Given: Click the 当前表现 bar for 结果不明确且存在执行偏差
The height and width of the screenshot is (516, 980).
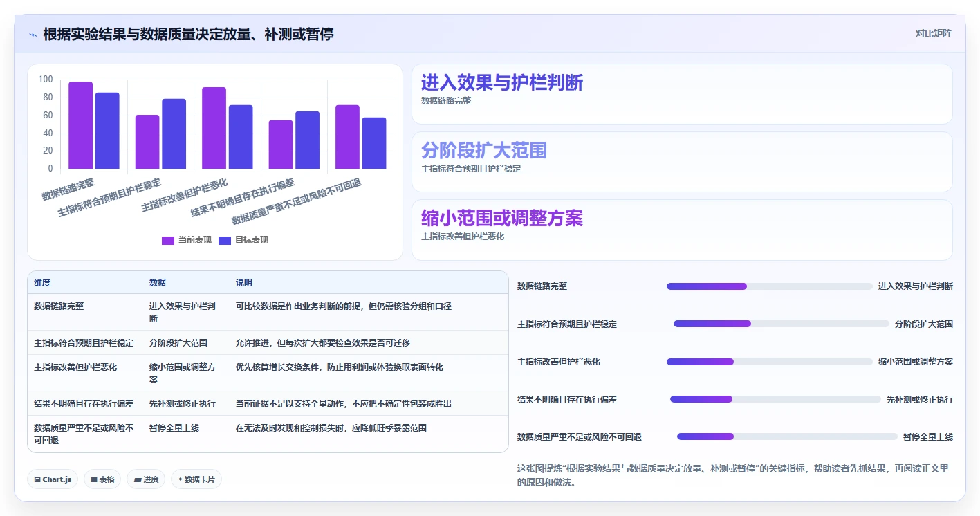Looking at the screenshot, I should [281, 145].
